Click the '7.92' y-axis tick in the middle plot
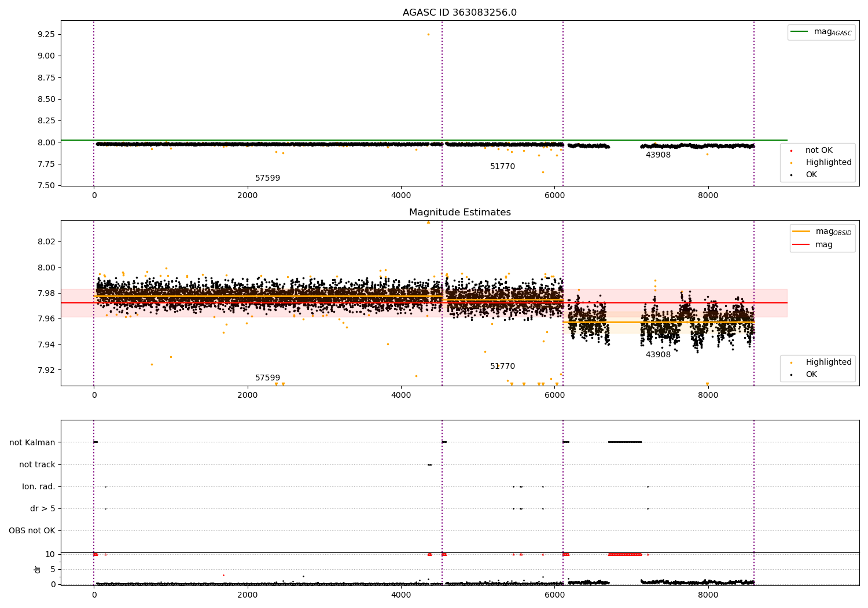868x608 pixels. 46,370
